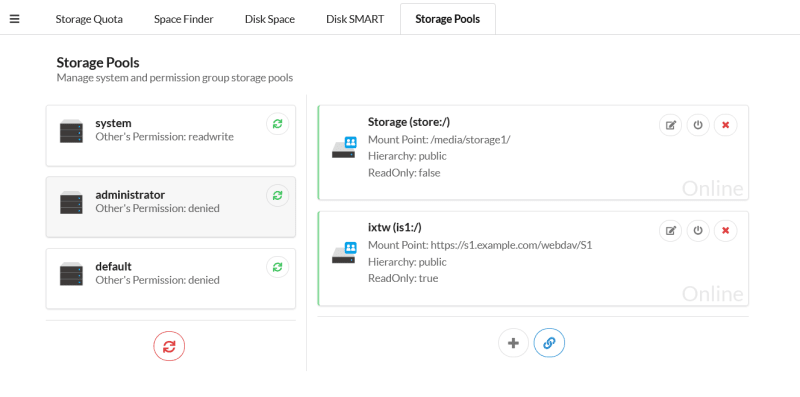
Task: Click the blue link bridge button
Action: [549, 343]
